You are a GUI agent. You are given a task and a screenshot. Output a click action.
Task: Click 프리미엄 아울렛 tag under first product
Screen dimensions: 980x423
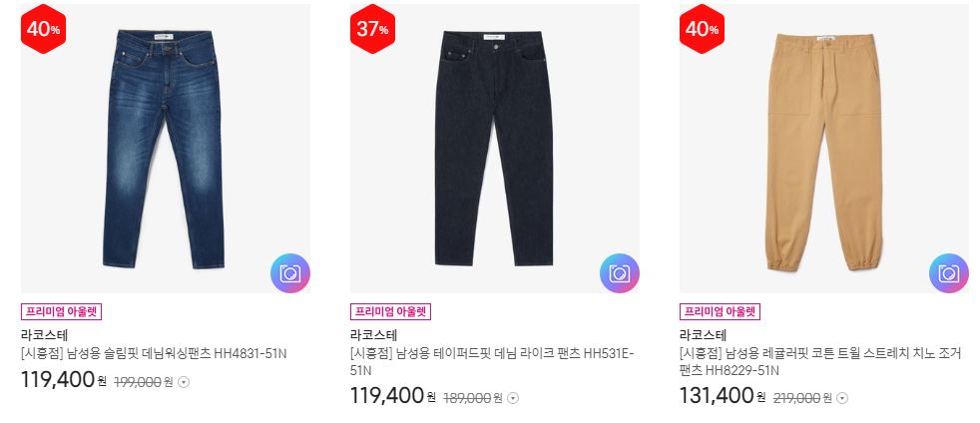pos(61,311)
